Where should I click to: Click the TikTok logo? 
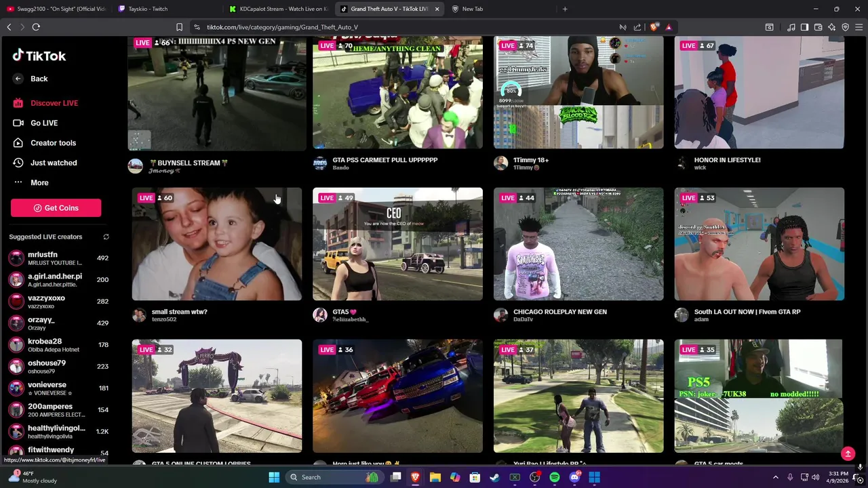[39, 56]
